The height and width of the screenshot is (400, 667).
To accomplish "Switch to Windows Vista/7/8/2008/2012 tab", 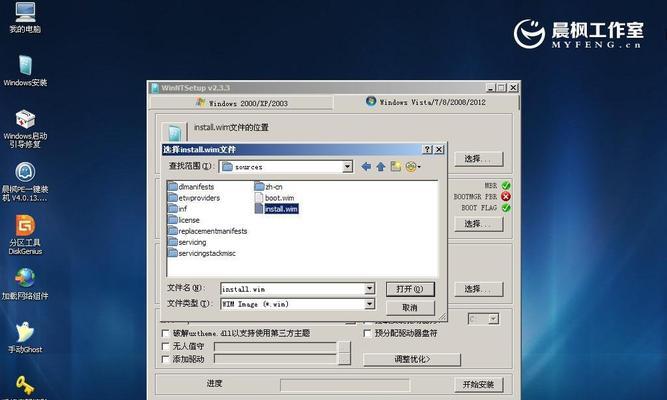I will [x=426, y=102].
